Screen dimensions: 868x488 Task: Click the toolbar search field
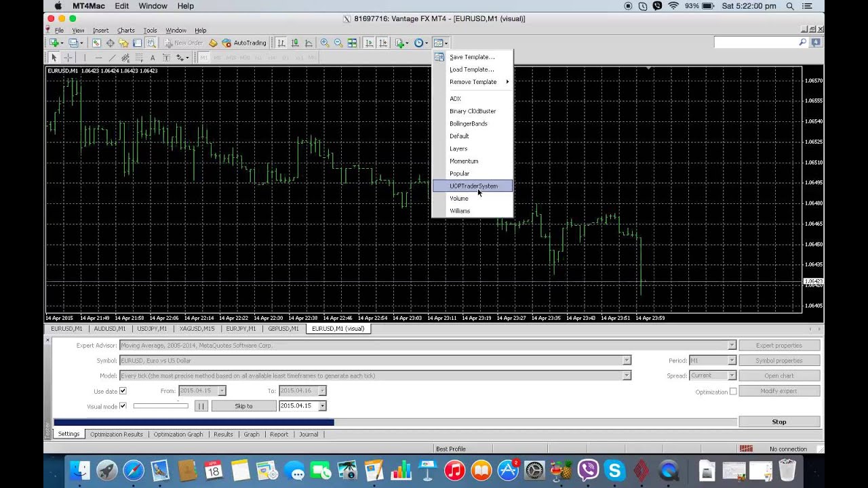point(761,43)
